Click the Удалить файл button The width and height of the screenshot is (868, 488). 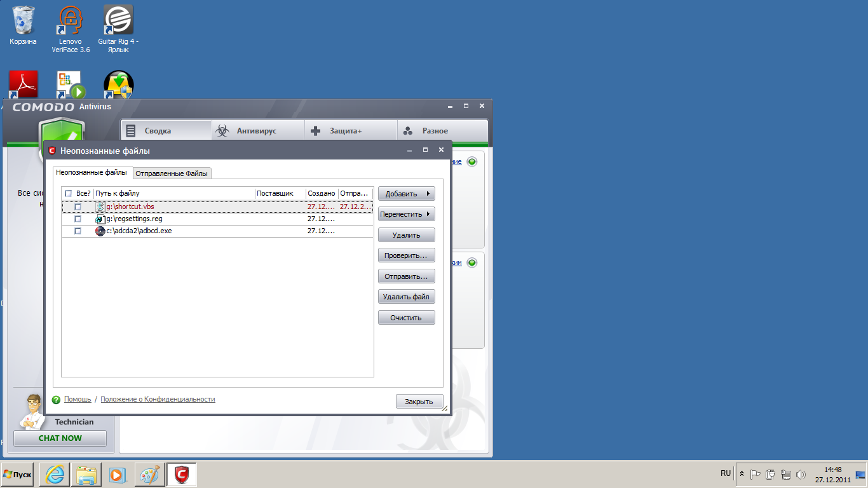point(407,297)
